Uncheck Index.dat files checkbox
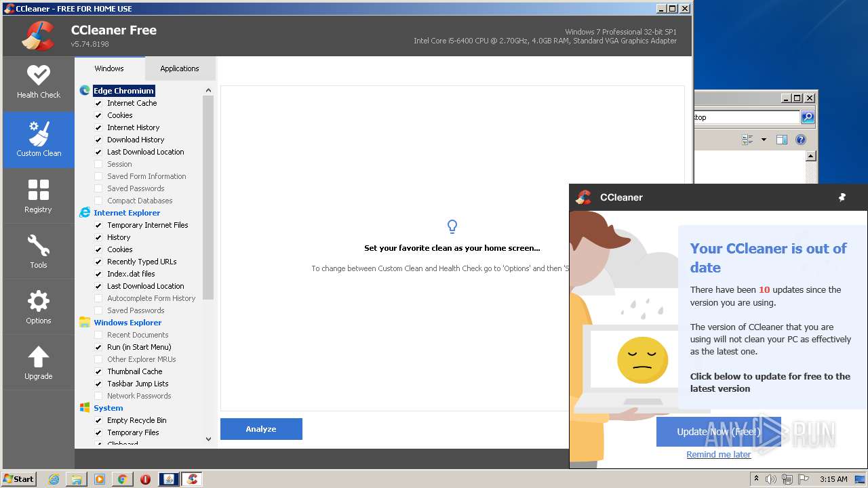Screen dimensions: 868x488 point(98,274)
